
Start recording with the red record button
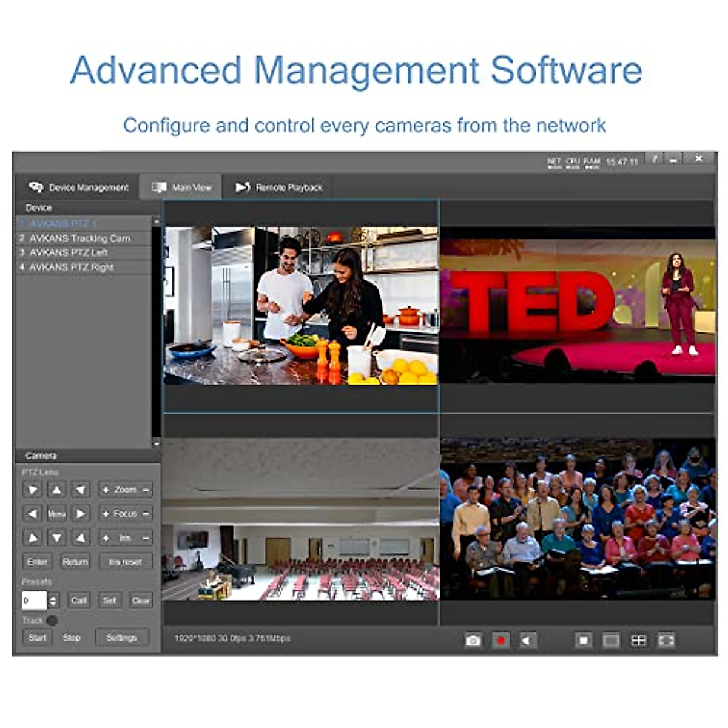point(501,640)
